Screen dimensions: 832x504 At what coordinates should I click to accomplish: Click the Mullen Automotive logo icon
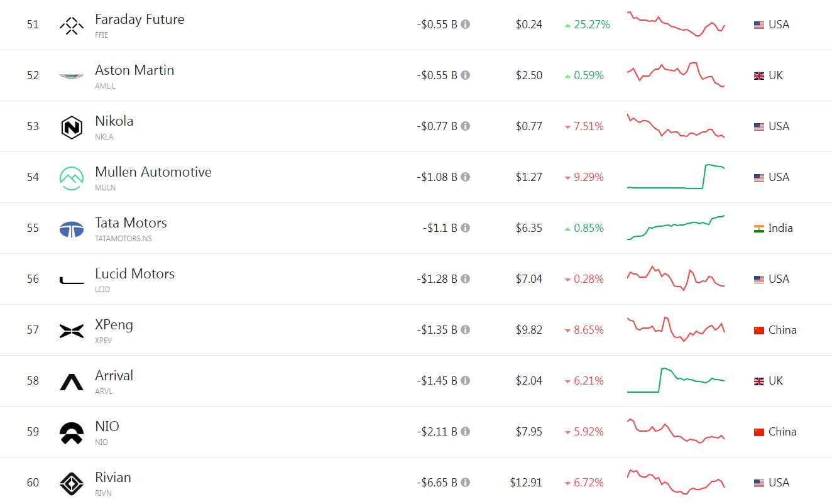coord(71,178)
